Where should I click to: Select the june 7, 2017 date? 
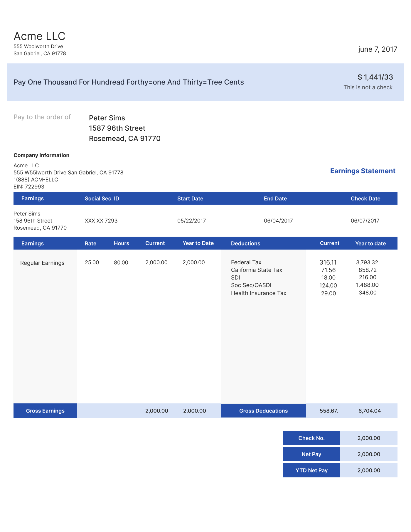click(378, 49)
